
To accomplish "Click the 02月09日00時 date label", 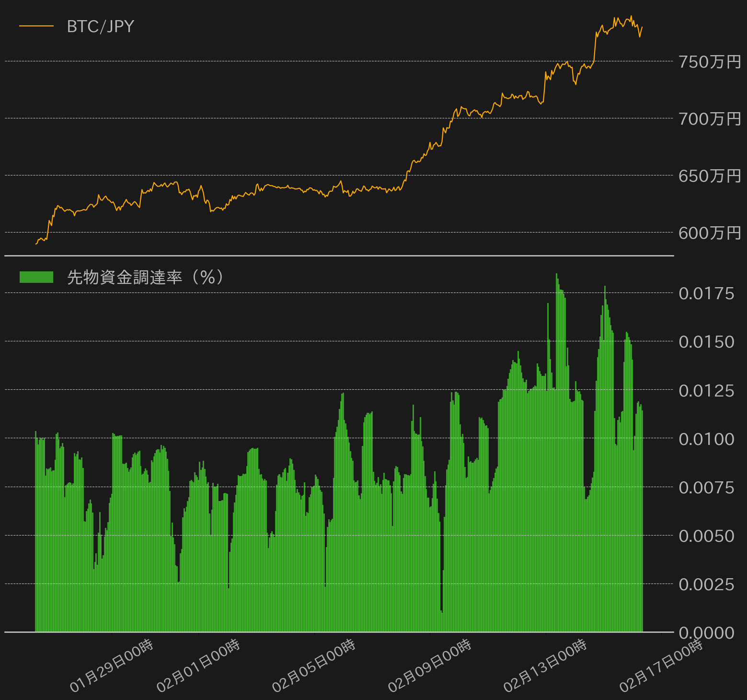I will 430,666.
